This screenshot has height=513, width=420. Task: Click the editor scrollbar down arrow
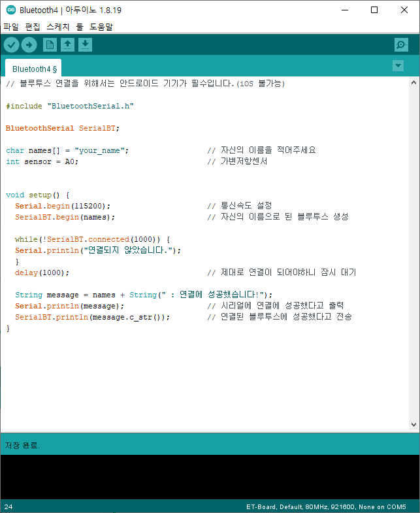(413, 425)
